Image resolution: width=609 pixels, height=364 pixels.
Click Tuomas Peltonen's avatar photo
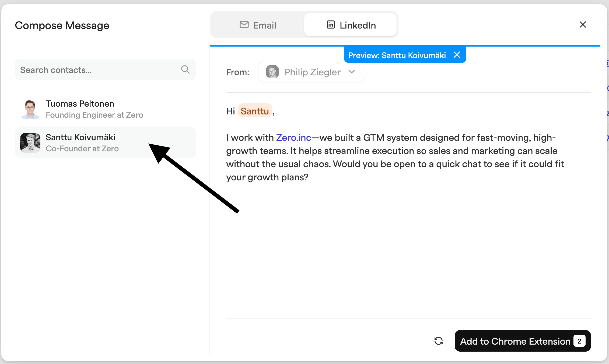coord(30,109)
